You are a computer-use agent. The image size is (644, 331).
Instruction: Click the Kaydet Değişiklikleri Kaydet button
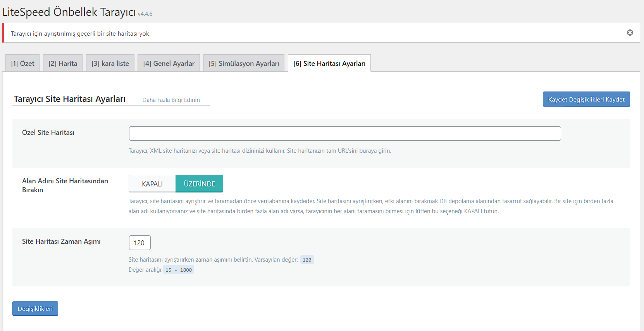pyautogui.click(x=586, y=99)
